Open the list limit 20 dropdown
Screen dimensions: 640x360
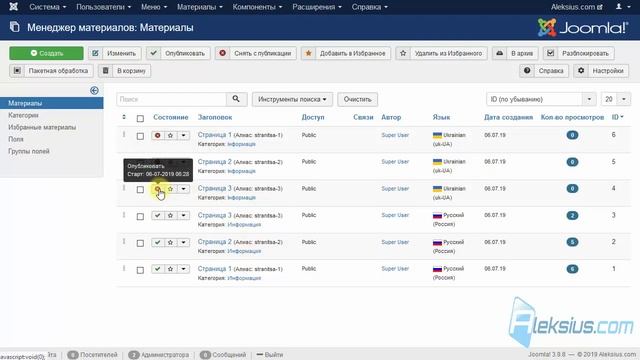pos(616,99)
